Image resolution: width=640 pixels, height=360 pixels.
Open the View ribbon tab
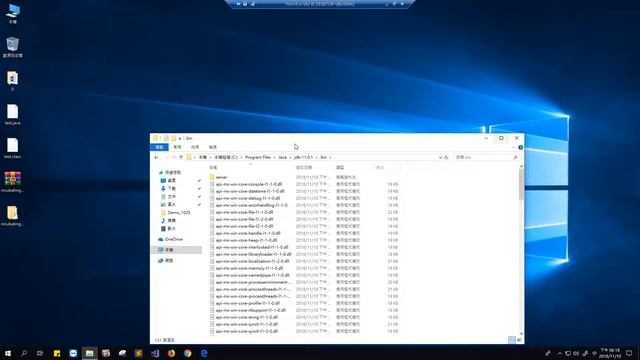click(213, 147)
